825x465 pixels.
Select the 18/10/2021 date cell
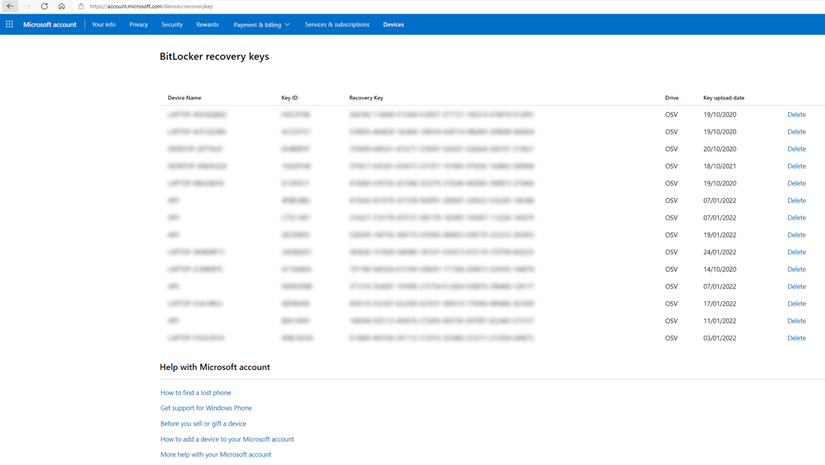click(x=720, y=166)
